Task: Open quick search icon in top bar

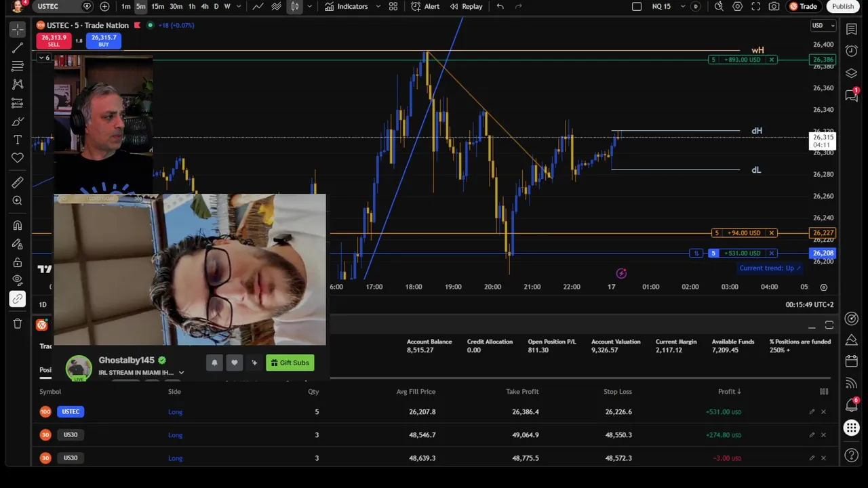Action: [x=719, y=6]
